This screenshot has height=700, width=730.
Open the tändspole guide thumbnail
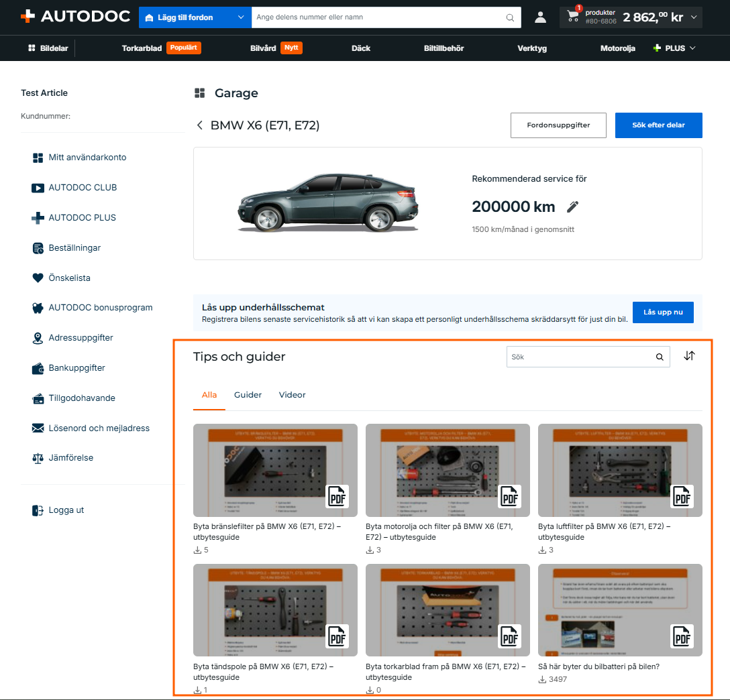(275, 610)
